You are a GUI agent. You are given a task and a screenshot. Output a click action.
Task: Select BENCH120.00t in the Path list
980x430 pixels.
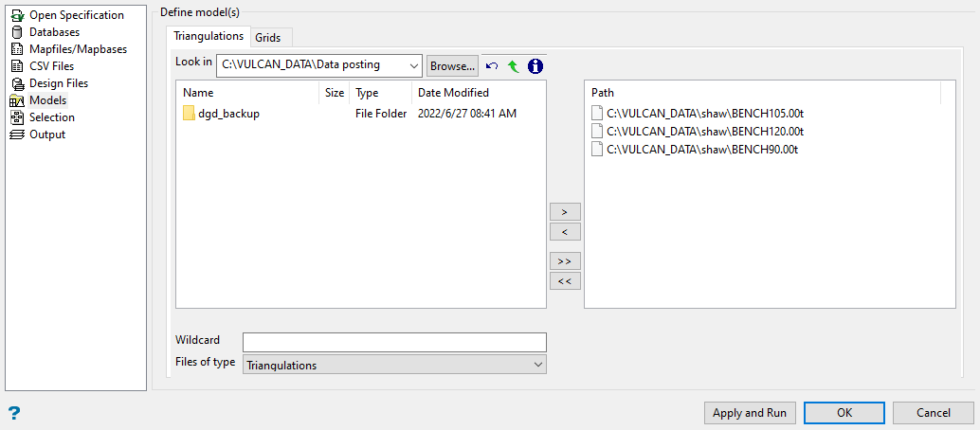point(705,132)
